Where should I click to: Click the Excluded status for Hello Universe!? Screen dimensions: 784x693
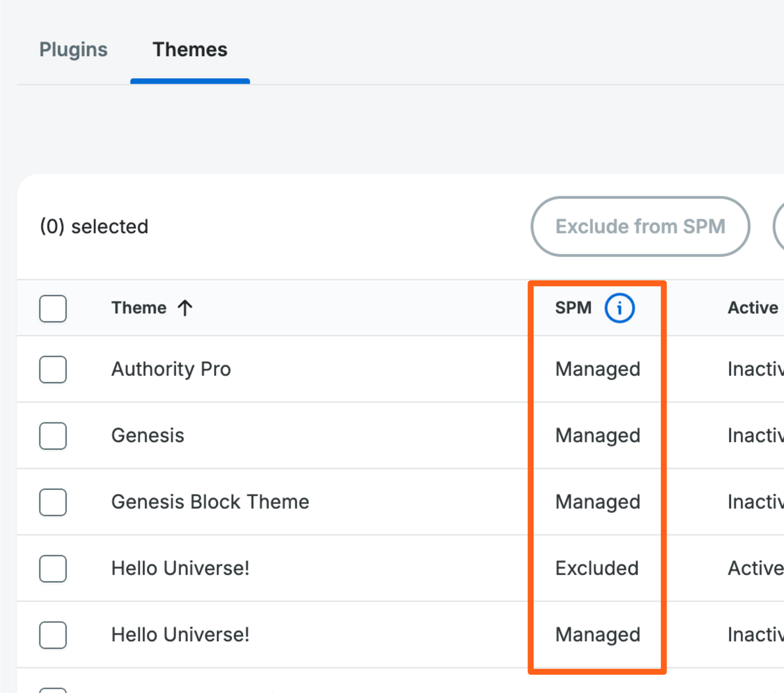coord(597,568)
